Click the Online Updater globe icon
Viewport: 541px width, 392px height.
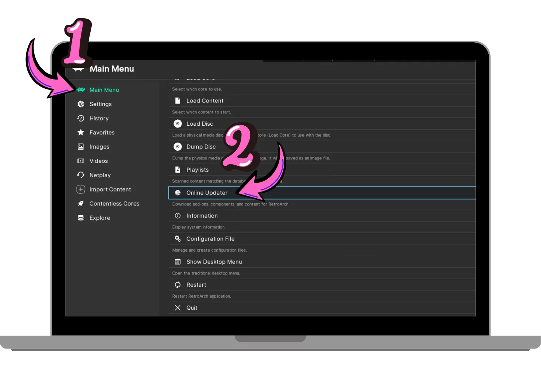[x=178, y=193]
